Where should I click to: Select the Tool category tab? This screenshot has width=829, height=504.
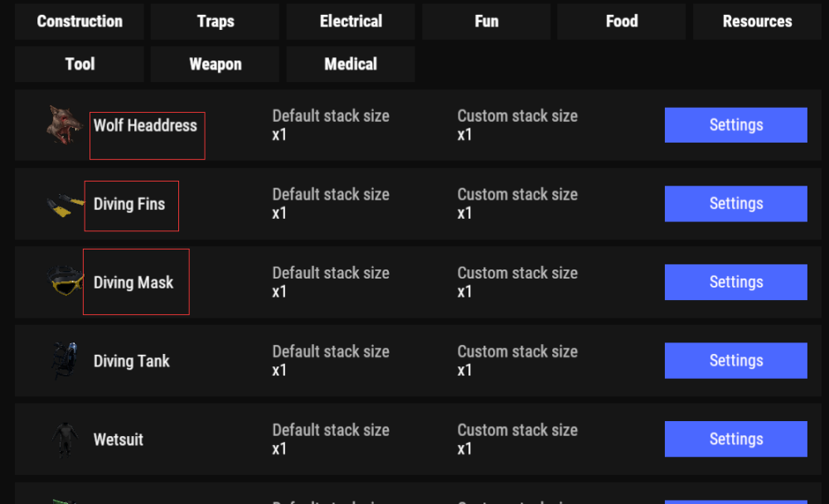pos(80,65)
